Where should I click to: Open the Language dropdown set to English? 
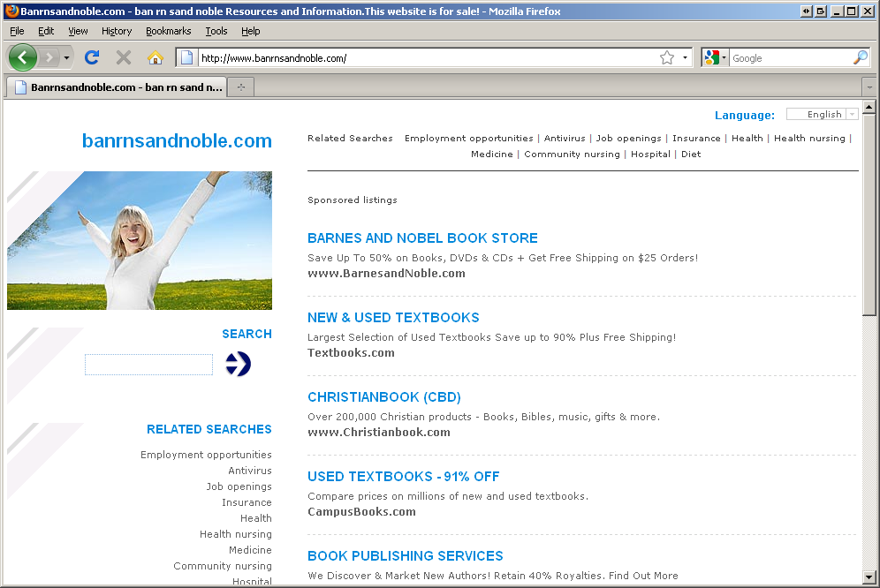[823, 114]
